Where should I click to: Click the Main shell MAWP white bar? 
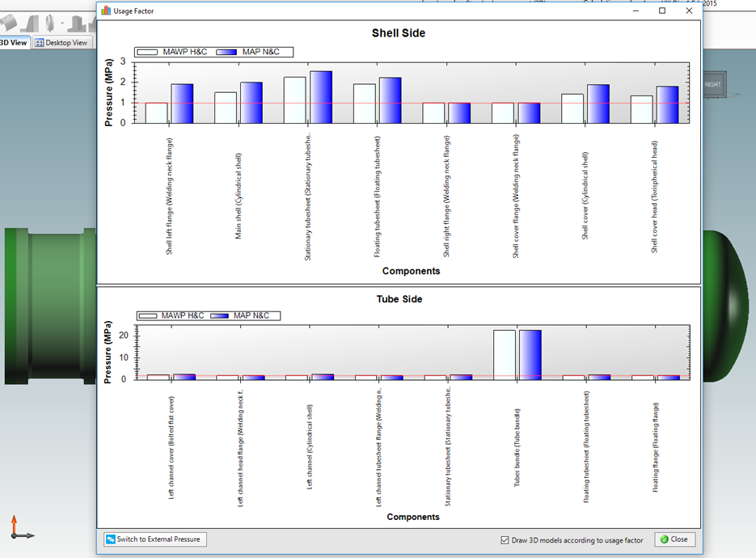pyautogui.click(x=226, y=108)
